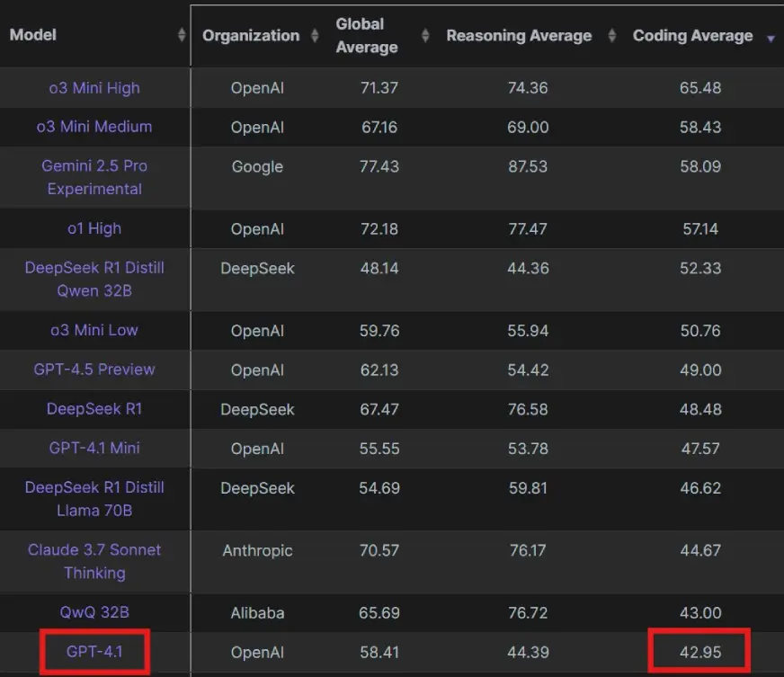Click the GPT-4.5 Preview link
This screenshot has width=784, height=677.
pos(94,370)
